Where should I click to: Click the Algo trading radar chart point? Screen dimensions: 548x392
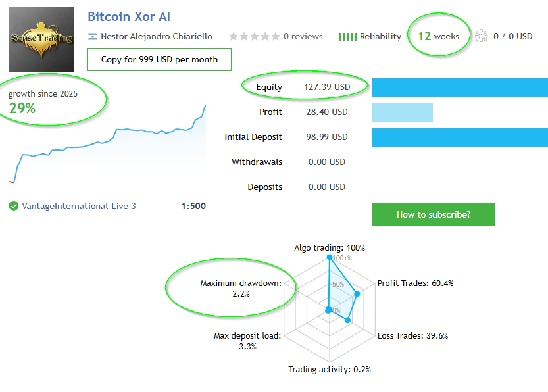pos(329,258)
